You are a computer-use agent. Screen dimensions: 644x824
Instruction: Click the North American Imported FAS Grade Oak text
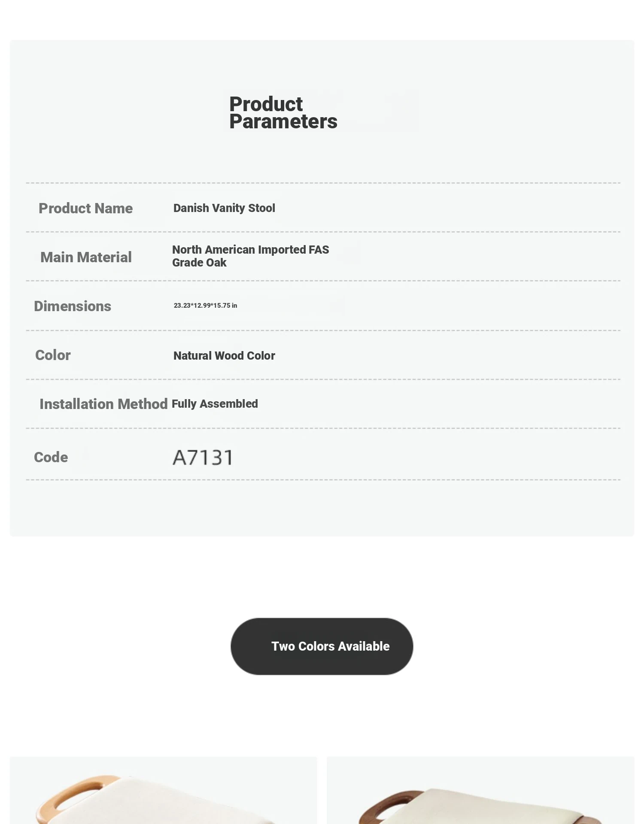pyautogui.click(x=250, y=256)
